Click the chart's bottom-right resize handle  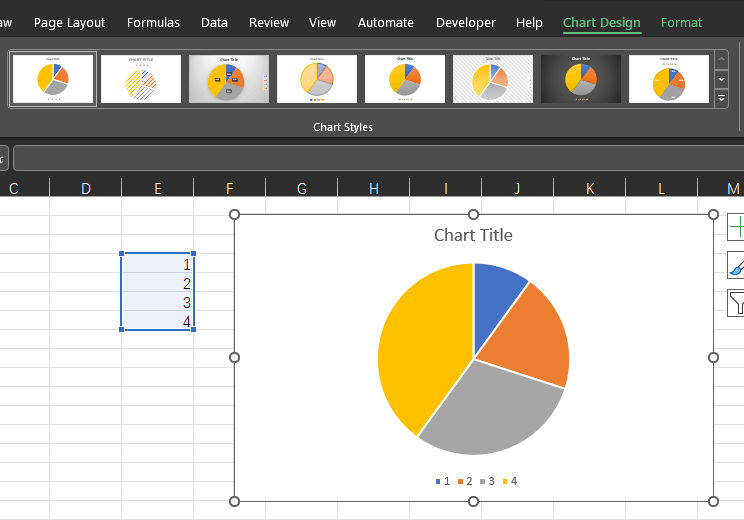click(x=713, y=501)
